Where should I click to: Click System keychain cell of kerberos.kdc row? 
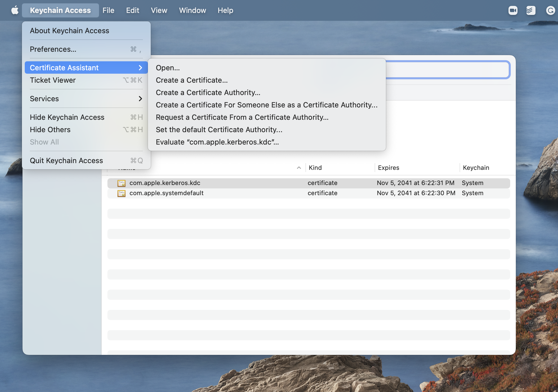(x=472, y=183)
